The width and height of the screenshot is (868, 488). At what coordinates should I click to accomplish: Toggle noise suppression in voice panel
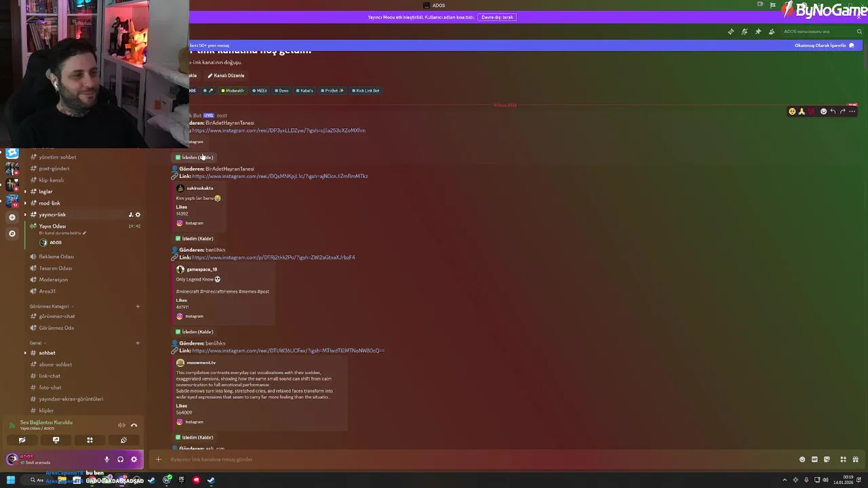point(122,426)
